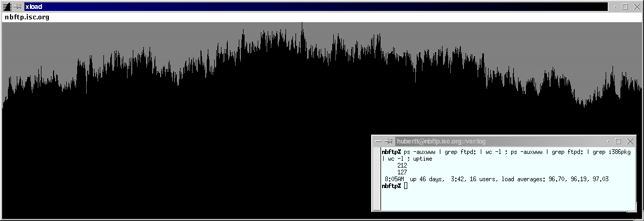The height and width of the screenshot is (221, 644).
Task: Click the load average 96.70
Action: (x=557, y=179)
